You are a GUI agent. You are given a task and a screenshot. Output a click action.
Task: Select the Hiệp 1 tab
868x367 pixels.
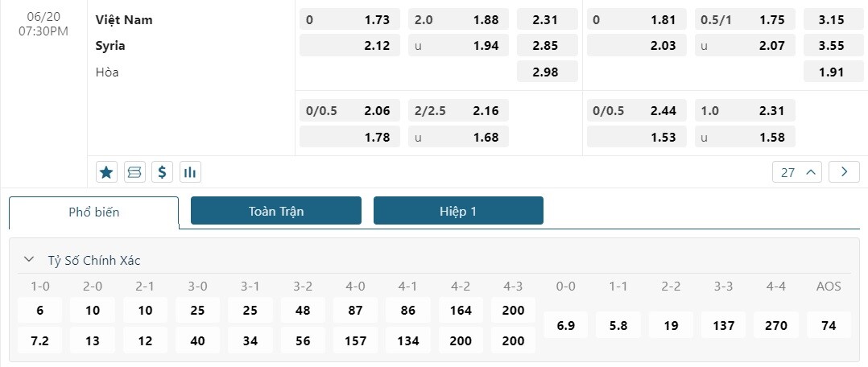point(458,211)
